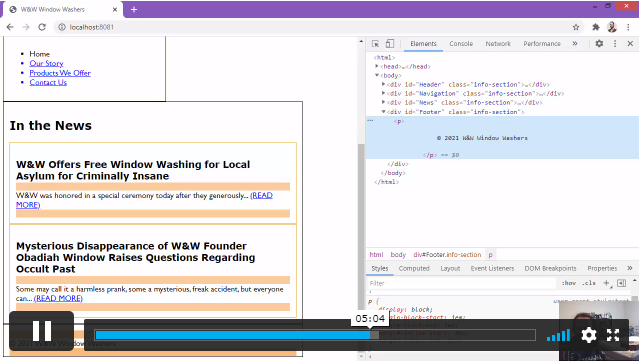Select div#Footer.info-section breadcrumb
The image size is (639, 362).
tap(447, 254)
